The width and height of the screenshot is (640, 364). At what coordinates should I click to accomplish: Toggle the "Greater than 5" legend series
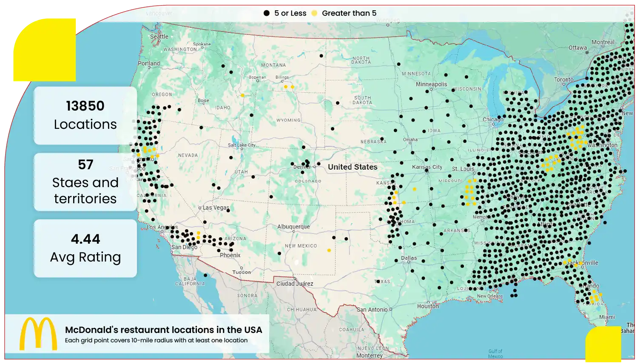point(349,13)
